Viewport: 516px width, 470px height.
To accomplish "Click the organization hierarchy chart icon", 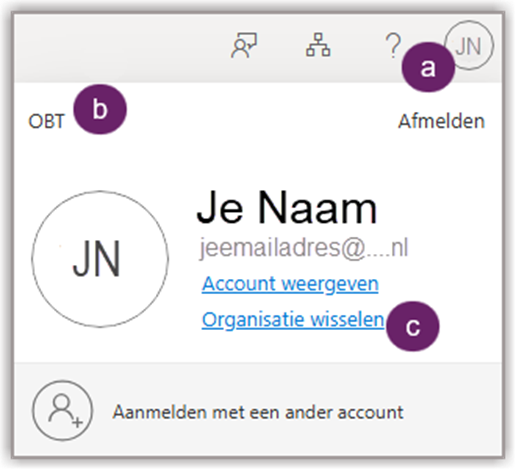I will (318, 45).
